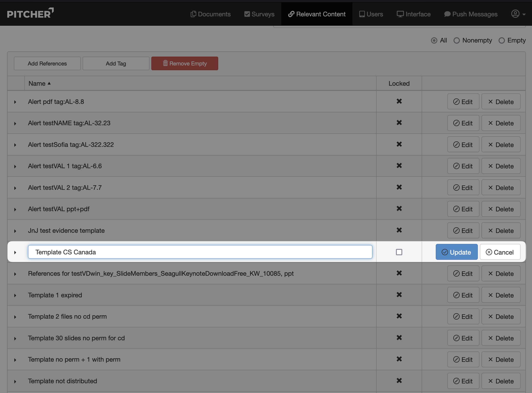Click edit icon for Alert pdf tag:AL-8.8
This screenshot has width=532, height=393.
tap(456, 102)
